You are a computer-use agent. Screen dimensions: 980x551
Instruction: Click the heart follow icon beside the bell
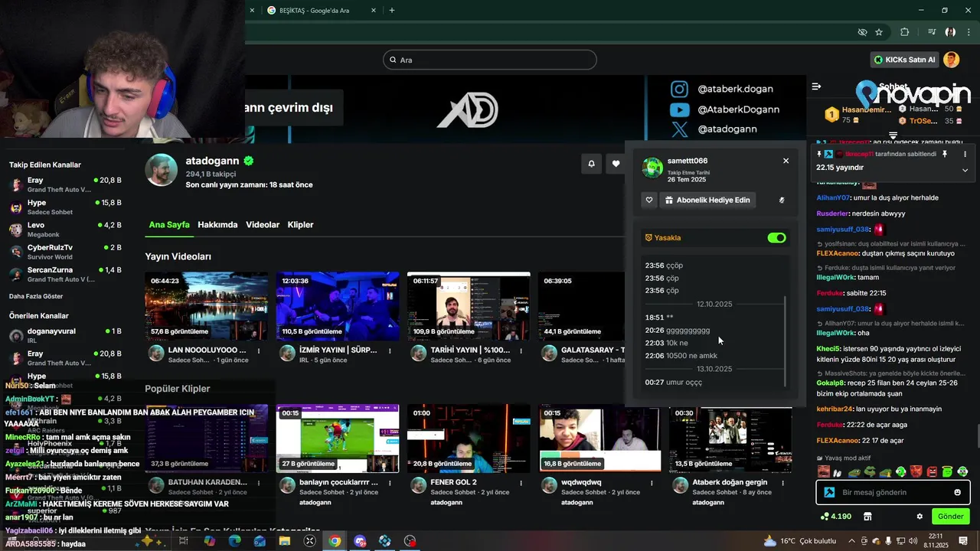616,164
